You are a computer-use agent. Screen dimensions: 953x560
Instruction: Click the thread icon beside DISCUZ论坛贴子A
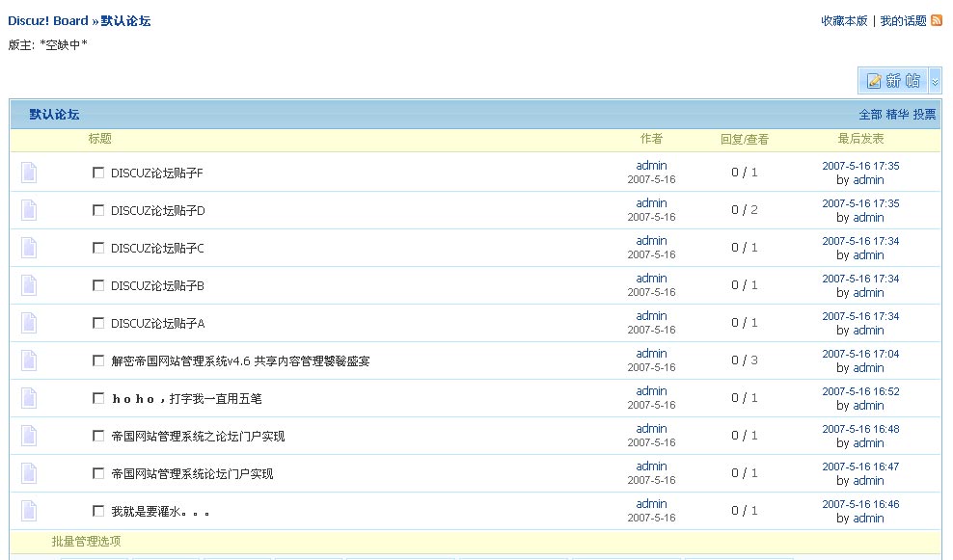pos(29,323)
